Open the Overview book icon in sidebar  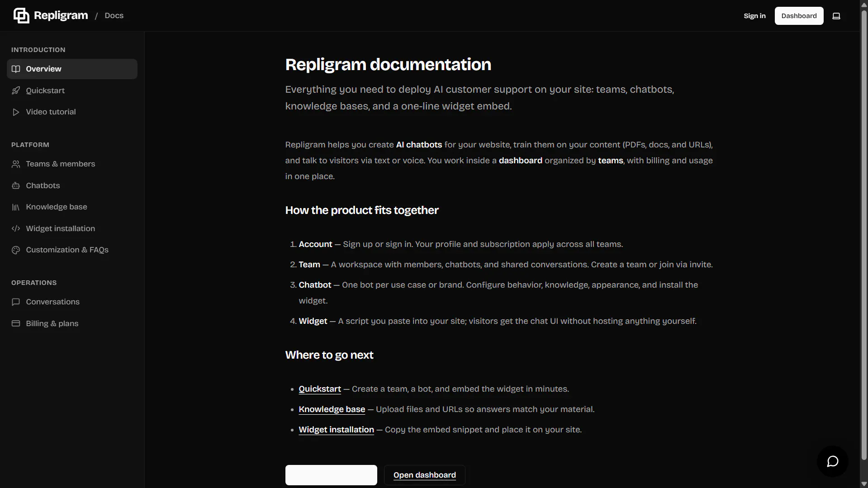pos(16,69)
